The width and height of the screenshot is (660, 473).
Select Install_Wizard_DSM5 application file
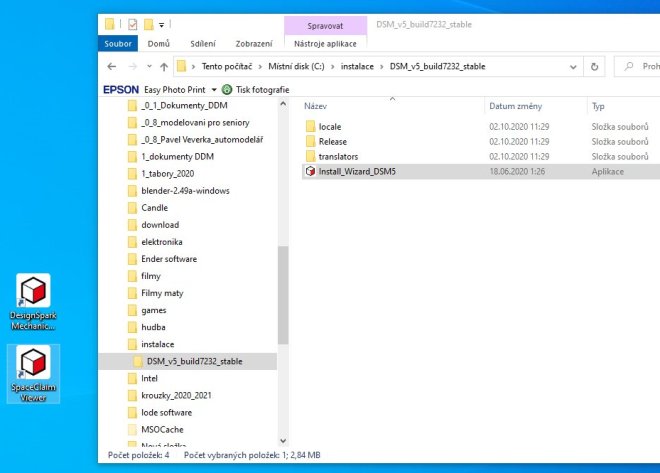357,171
